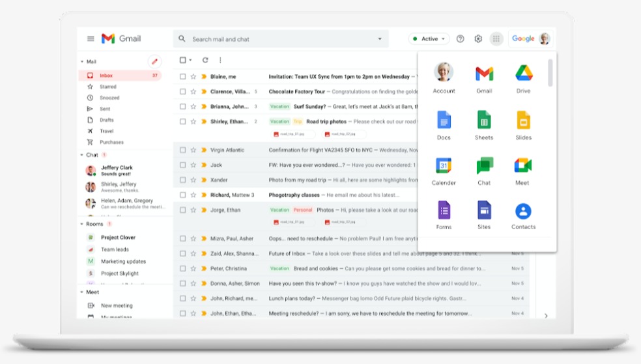Open Google Drive from the apps panel
The image size is (641, 364).
[x=524, y=74]
